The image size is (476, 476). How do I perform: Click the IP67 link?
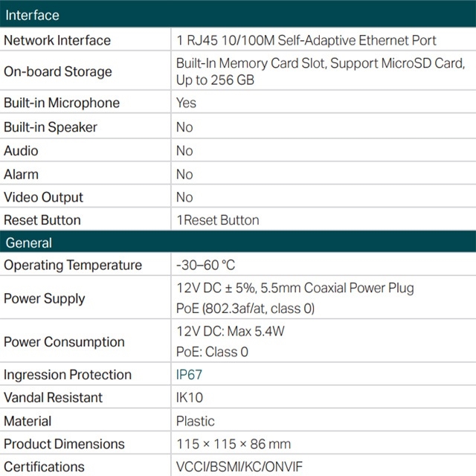(189, 375)
